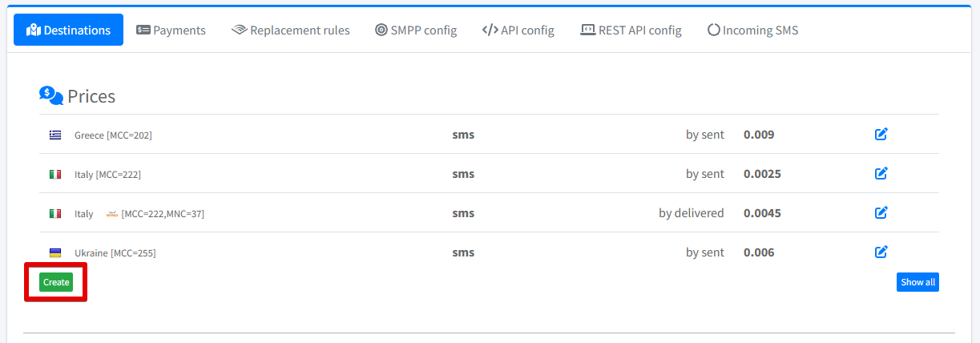Screen dimensions: 980x343
Task: Edit the Greece price row
Action: [881, 135]
